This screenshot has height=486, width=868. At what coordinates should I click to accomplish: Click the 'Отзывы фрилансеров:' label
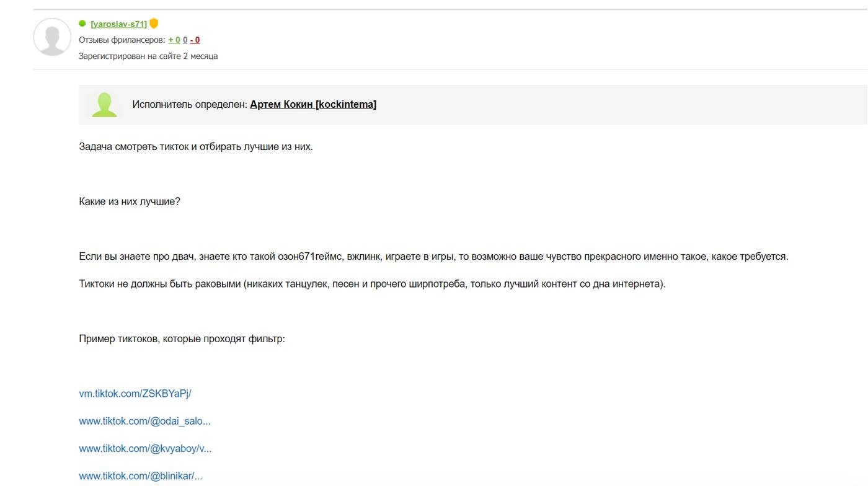pyautogui.click(x=122, y=40)
